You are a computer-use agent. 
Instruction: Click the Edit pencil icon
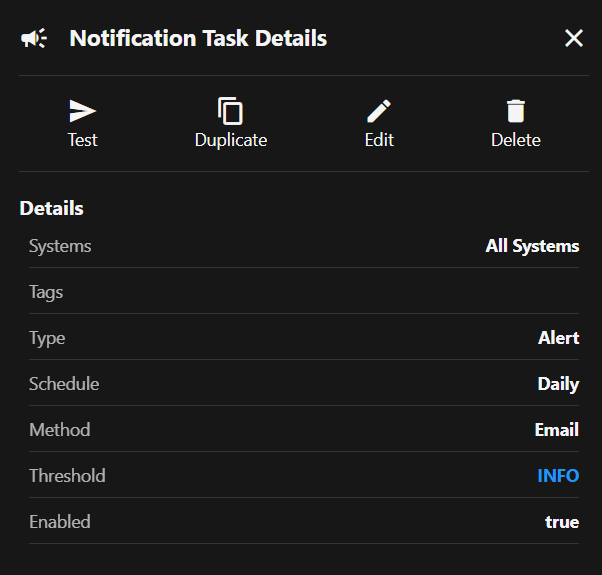(x=379, y=111)
